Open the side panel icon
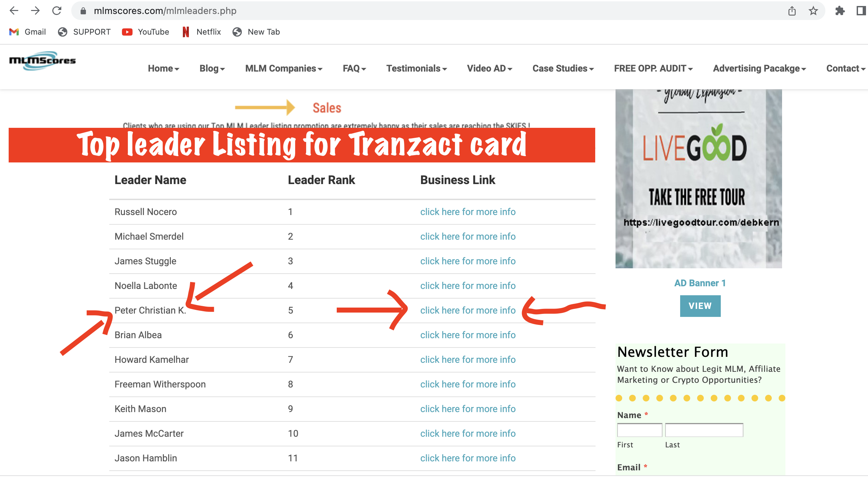This screenshot has height=478, width=868. 861,11
